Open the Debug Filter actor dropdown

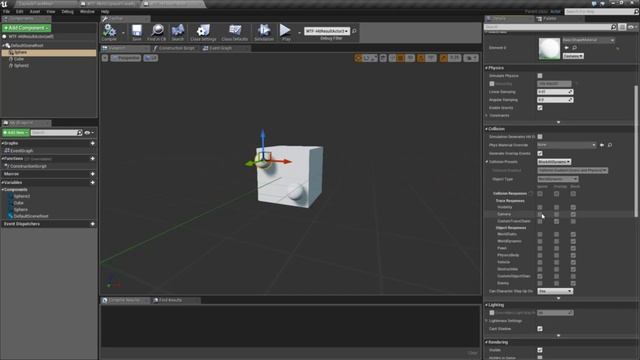pyautogui.click(x=327, y=31)
